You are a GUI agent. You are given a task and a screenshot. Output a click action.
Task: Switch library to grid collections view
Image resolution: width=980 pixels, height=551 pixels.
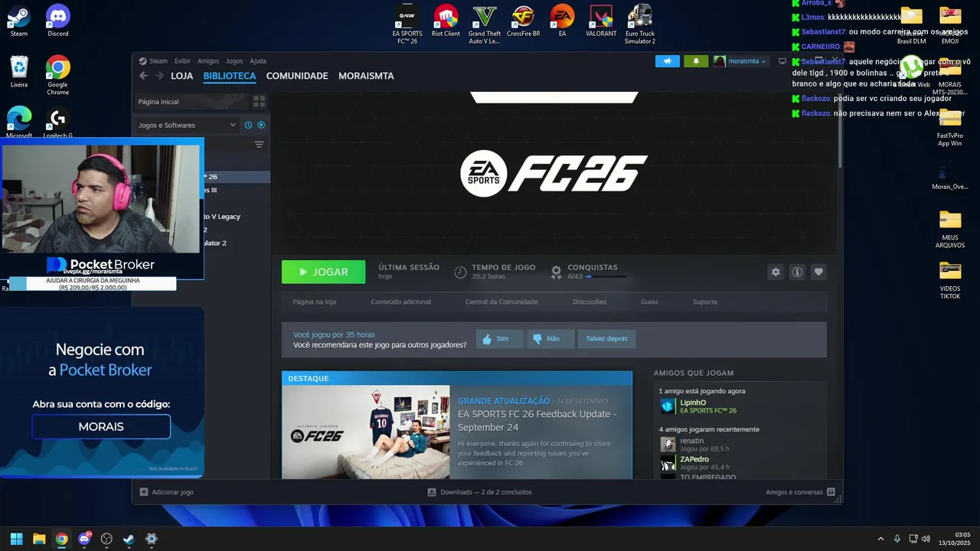[x=260, y=101]
